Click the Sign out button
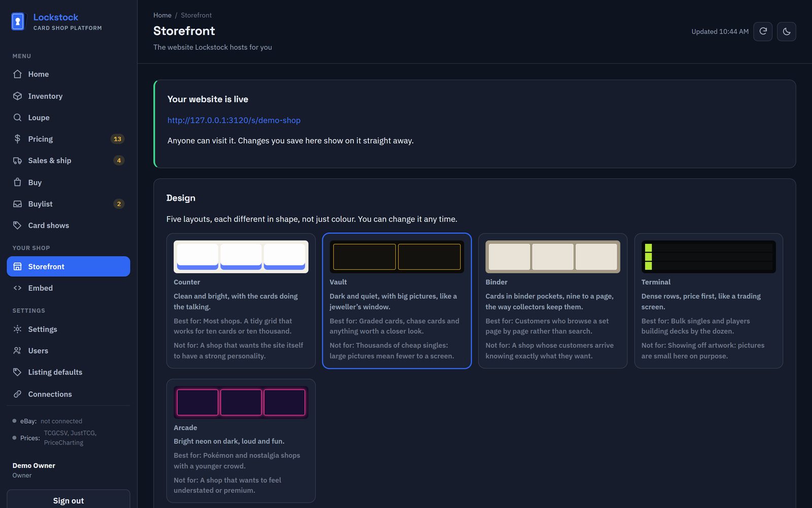The height and width of the screenshot is (508, 812). tap(69, 500)
